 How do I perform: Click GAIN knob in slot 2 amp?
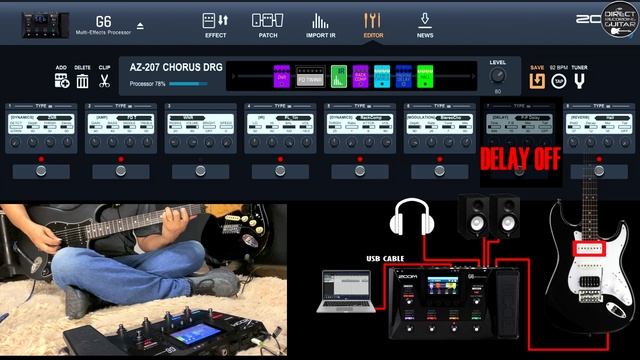click(x=95, y=142)
